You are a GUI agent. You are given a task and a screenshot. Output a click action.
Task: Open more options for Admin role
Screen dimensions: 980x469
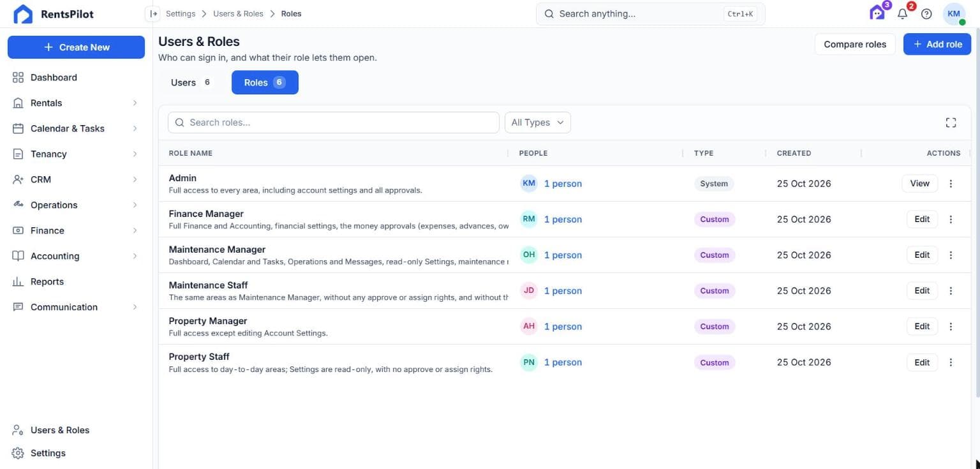click(951, 184)
